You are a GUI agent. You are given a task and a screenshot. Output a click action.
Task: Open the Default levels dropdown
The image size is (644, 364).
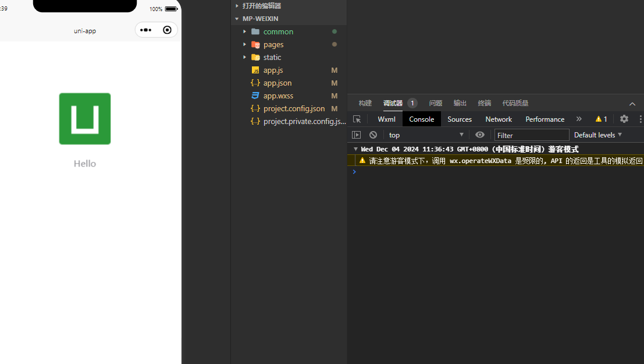coord(598,135)
